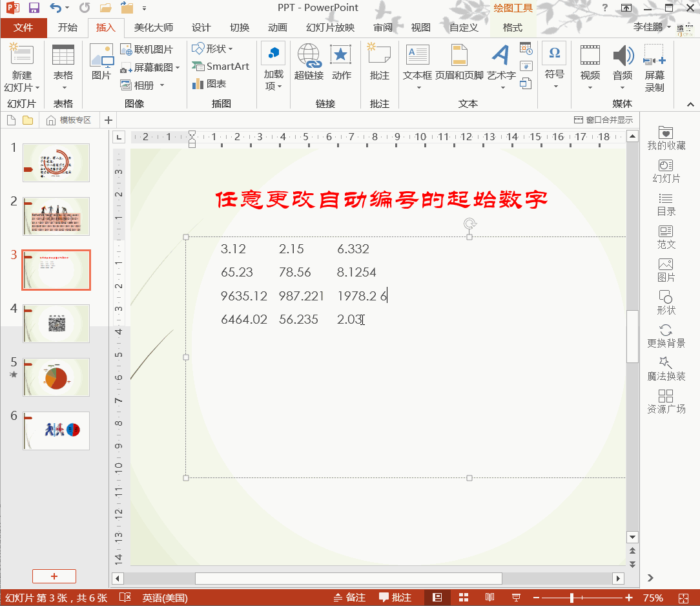Switch to Transitions (切换) tab

(240, 28)
